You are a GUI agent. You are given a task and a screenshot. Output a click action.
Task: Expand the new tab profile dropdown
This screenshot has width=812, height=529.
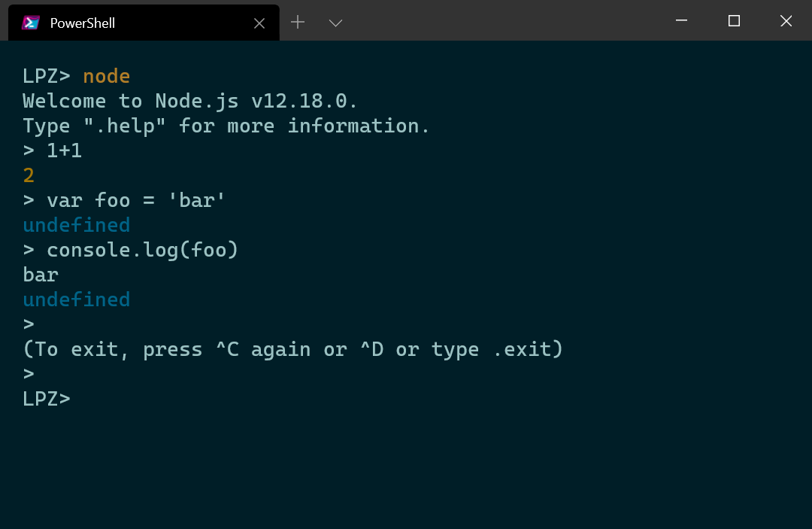[x=335, y=23]
